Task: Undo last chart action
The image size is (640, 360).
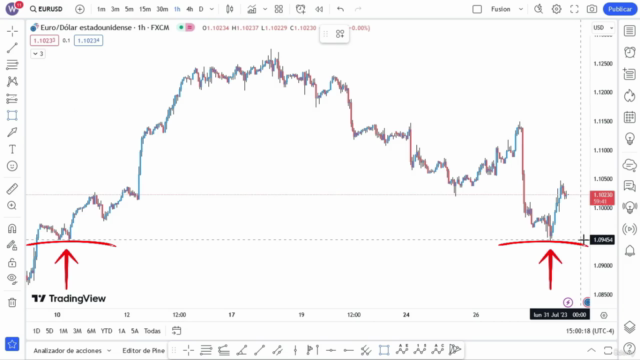Action: (x=340, y=9)
